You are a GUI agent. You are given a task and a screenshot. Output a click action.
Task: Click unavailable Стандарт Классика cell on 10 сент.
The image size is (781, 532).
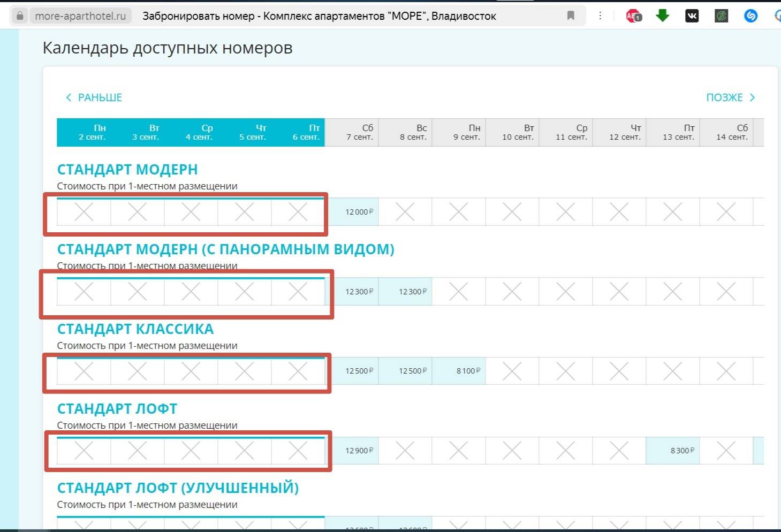pos(512,371)
